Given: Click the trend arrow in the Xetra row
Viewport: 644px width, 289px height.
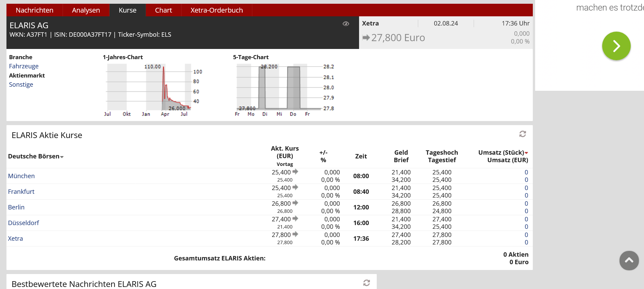Looking at the screenshot, I should pos(295,234).
